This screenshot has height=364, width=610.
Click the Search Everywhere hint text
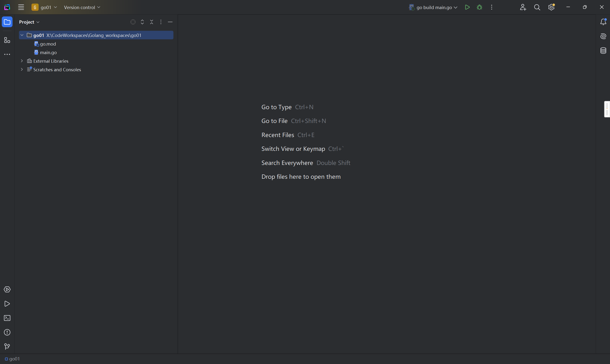click(287, 163)
